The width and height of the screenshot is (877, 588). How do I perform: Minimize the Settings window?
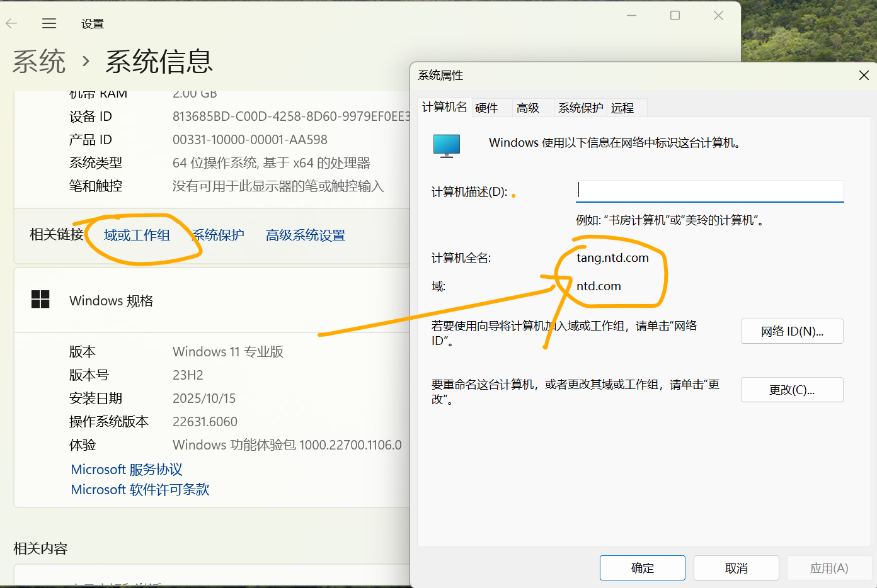tap(631, 16)
